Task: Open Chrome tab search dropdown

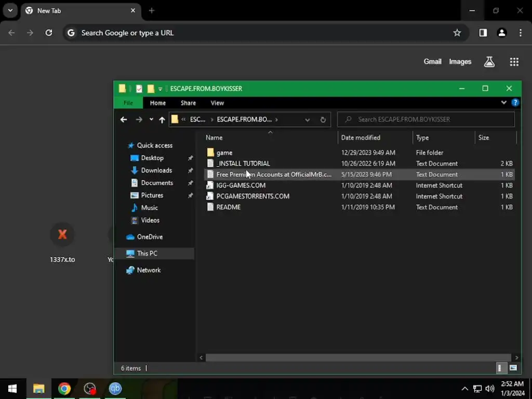Action: [10, 10]
